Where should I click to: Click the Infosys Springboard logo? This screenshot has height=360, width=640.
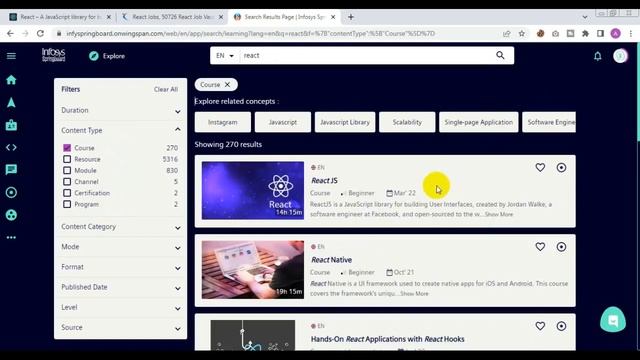pos(53,55)
